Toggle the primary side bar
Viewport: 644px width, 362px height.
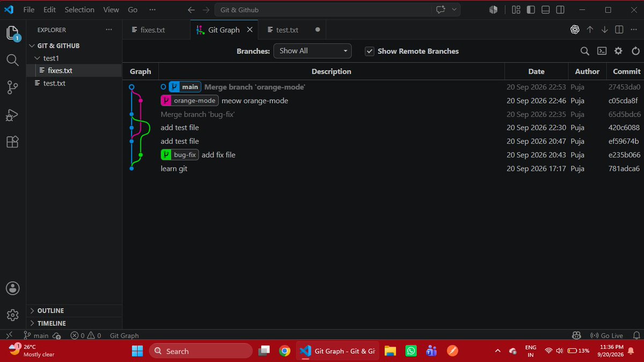click(531, 10)
